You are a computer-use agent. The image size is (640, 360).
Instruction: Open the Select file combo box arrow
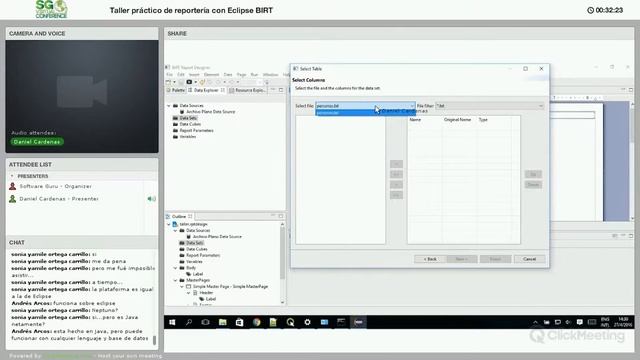coord(412,106)
